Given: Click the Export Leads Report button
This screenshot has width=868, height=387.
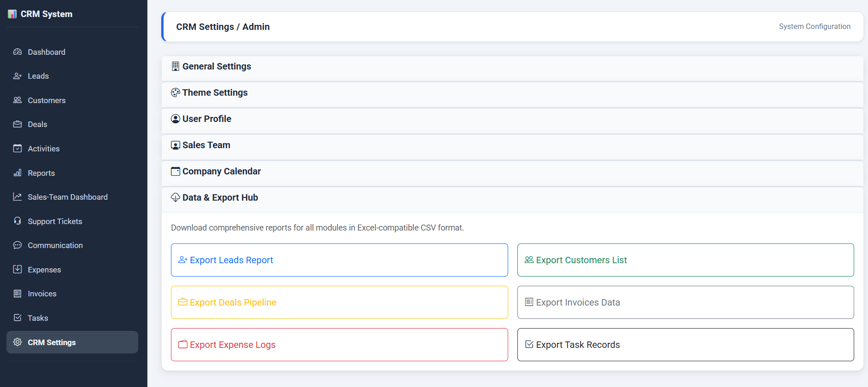Looking at the screenshot, I should 340,260.
